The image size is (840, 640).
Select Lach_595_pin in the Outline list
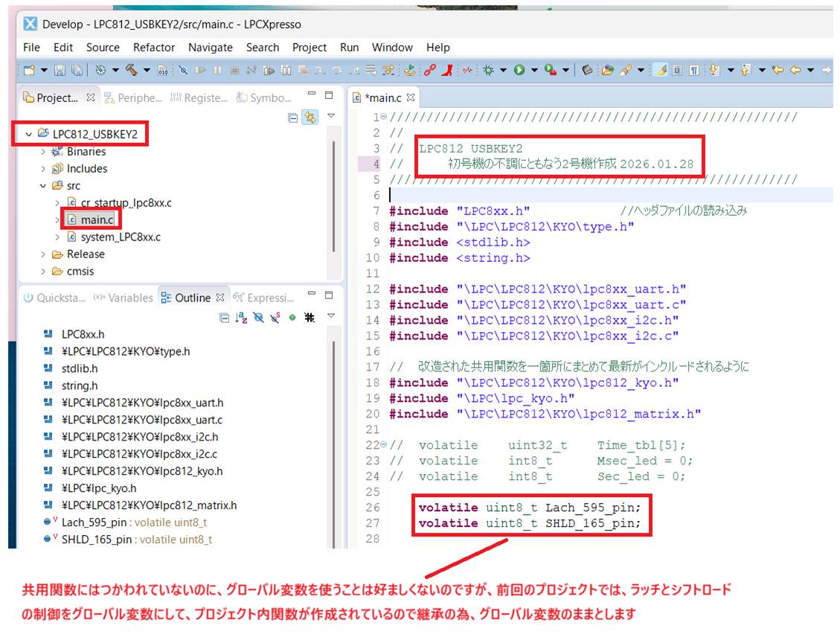point(96,522)
